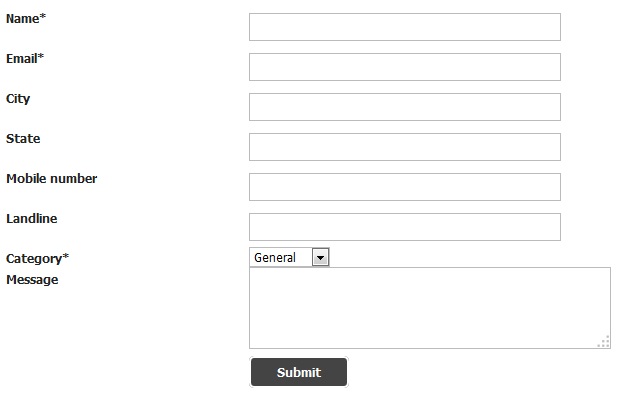
Task: Click the Category* label
Action: pyautogui.click(x=38, y=259)
